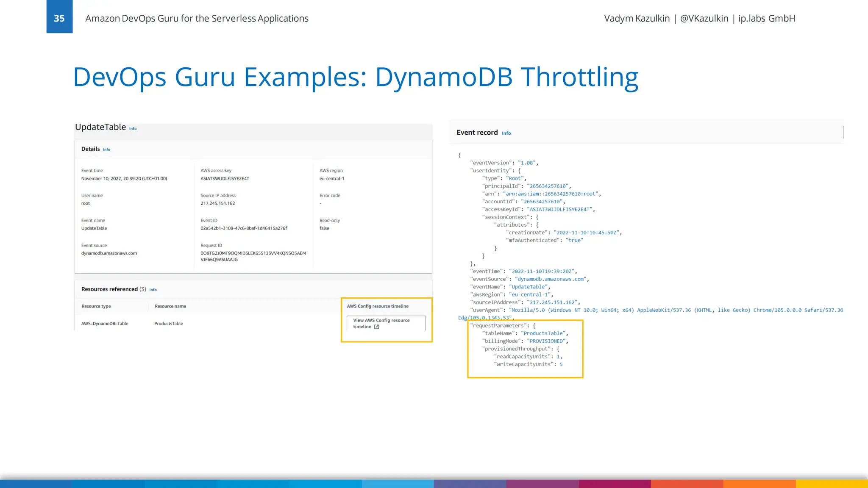Click AWS Config resource timeline column header

click(x=378, y=306)
